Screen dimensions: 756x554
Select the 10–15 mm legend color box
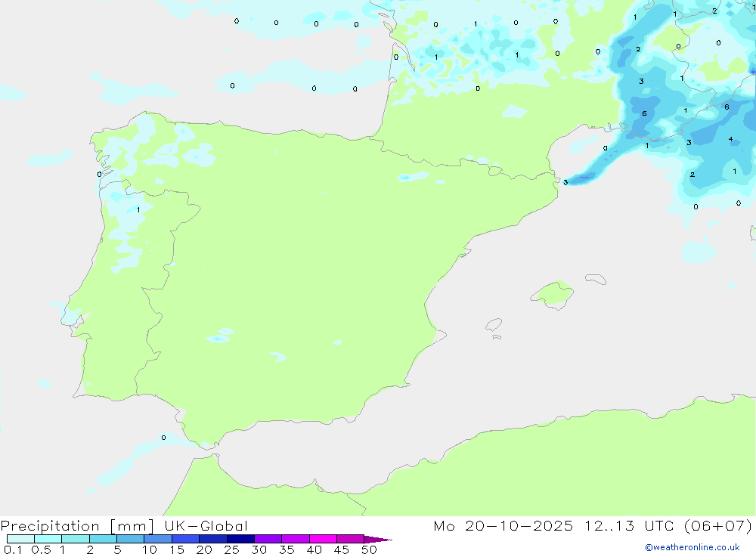pos(158,539)
